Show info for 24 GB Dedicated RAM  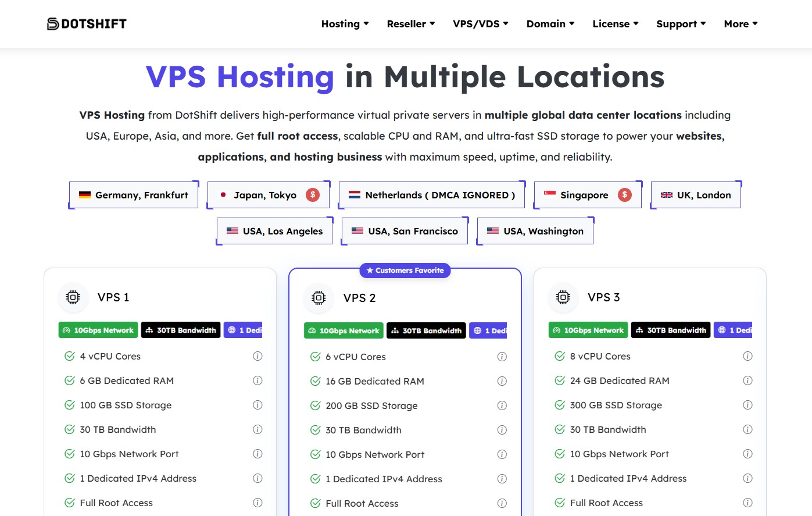coord(748,380)
